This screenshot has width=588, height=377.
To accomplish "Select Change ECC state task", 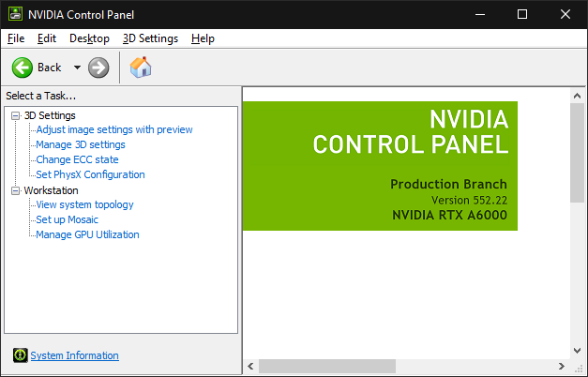I will pyautogui.click(x=77, y=159).
